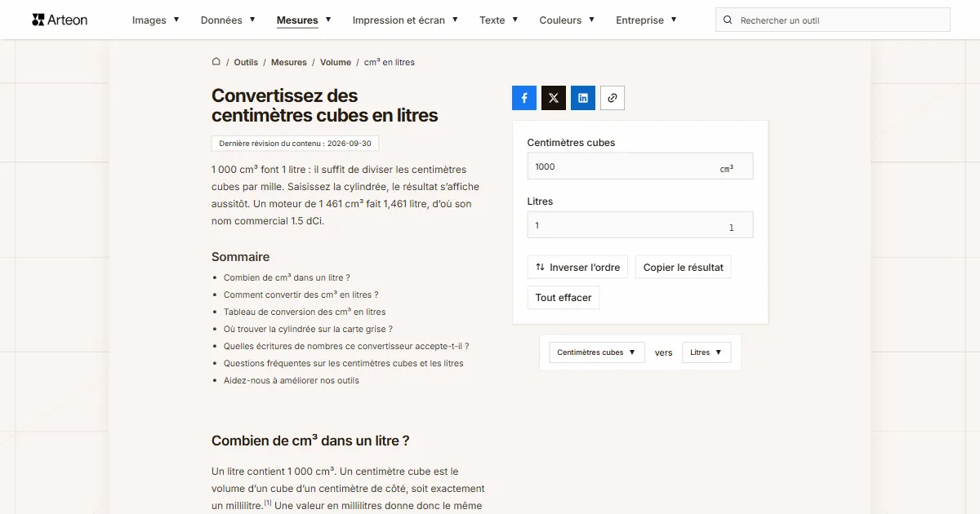Screen dimensions: 980x514
Task: Open the Texte menu
Action: [499, 20]
